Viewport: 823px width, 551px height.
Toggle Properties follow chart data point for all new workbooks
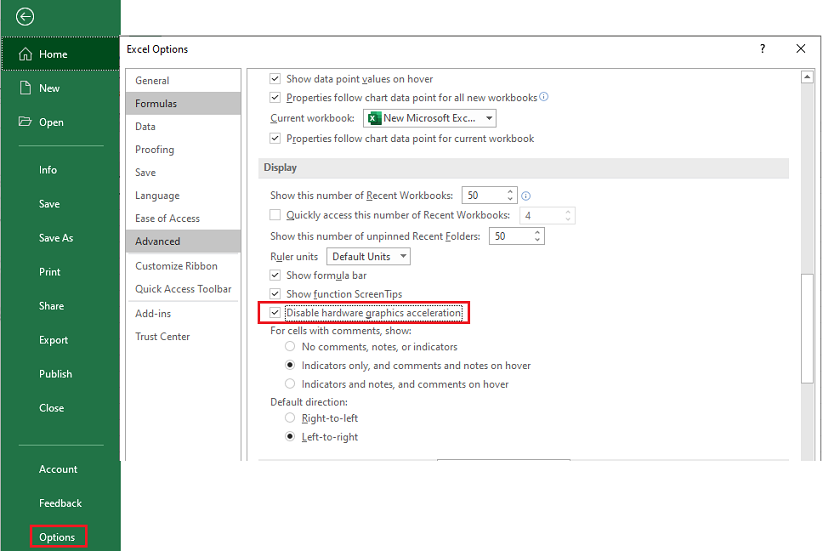tap(275, 98)
